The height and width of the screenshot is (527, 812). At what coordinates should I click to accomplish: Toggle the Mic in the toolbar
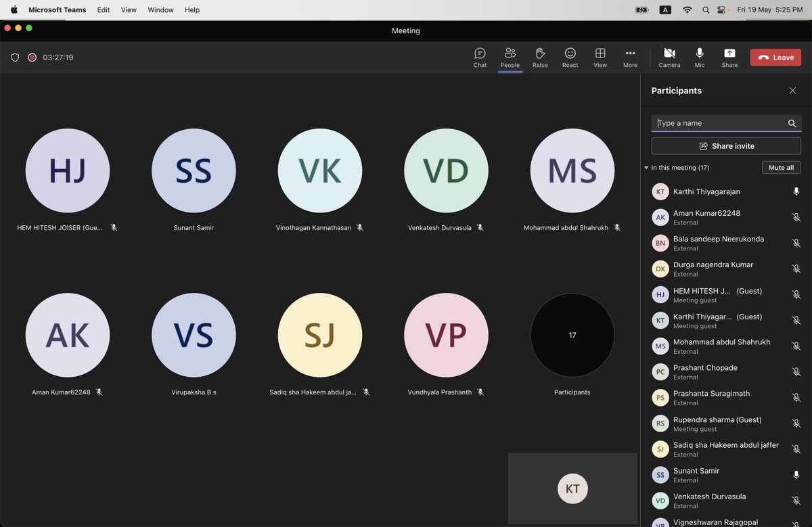700,58
